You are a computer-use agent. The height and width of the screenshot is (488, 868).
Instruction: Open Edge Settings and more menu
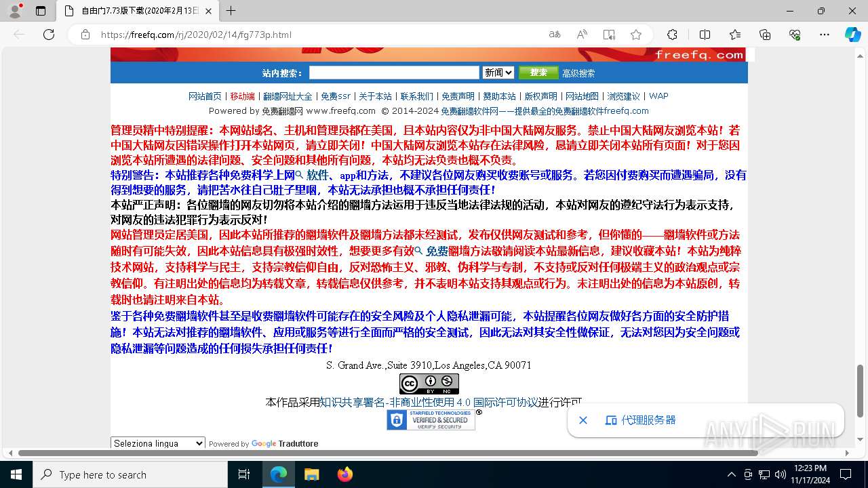(x=825, y=35)
